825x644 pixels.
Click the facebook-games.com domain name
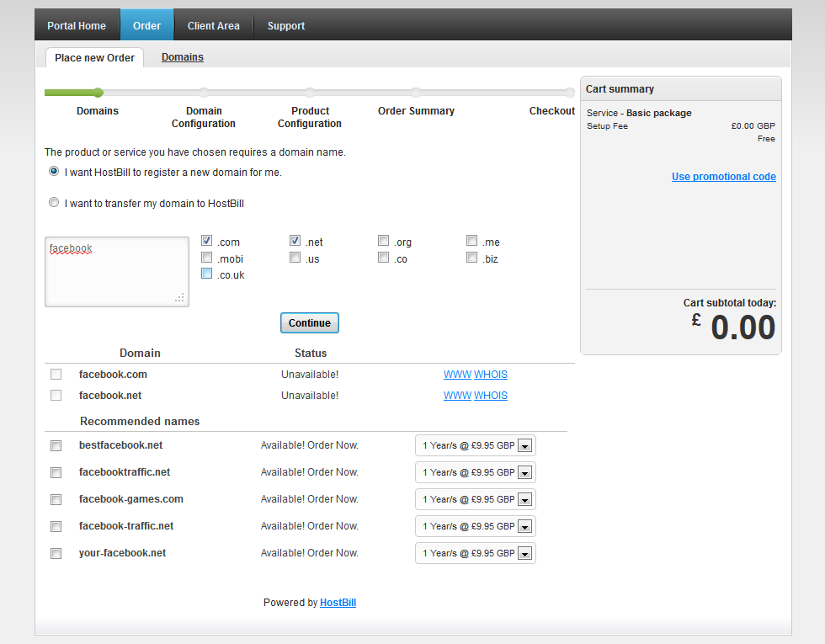click(131, 498)
